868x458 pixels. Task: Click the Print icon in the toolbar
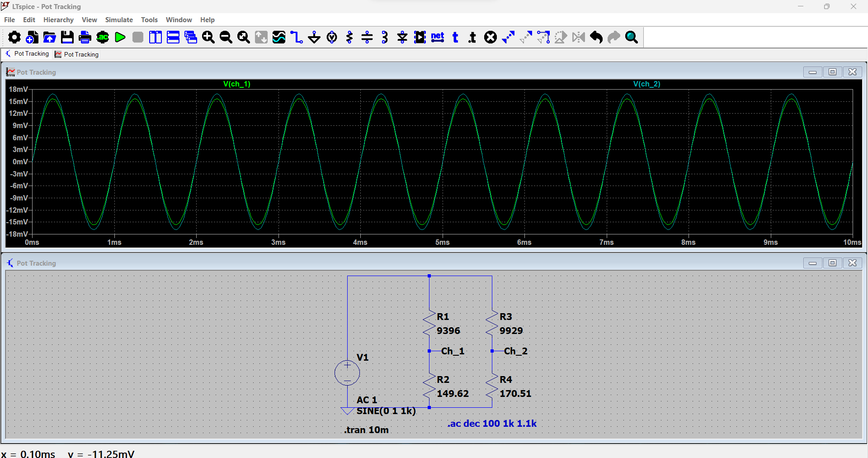(x=85, y=37)
